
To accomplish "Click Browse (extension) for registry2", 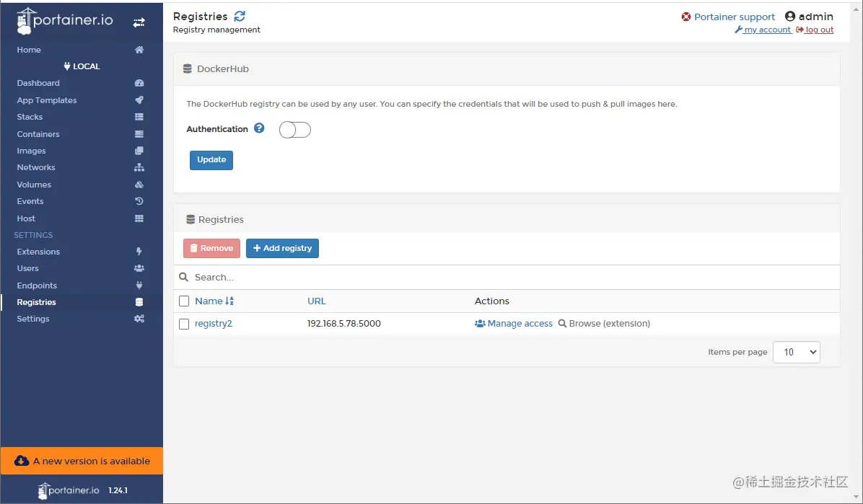I will coord(605,324).
